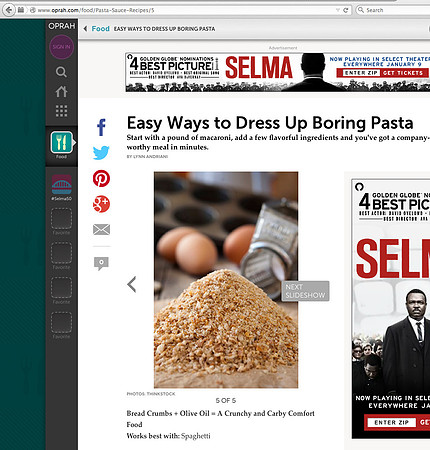Screen dimensions: 430x450
Task: Click the Selma banner ad at top
Action: pos(278,72)
